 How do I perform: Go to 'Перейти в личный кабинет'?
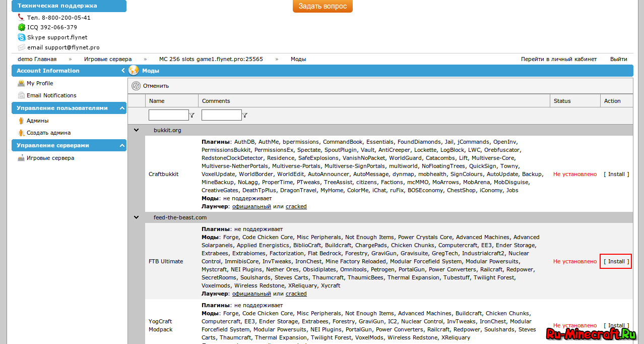click(559, 59)
